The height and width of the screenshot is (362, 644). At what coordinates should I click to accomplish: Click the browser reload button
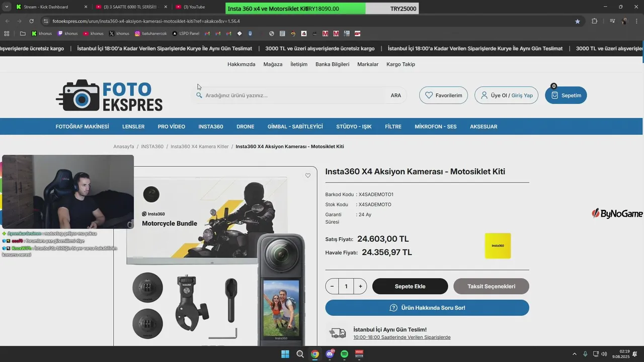(x=31, y=21)
